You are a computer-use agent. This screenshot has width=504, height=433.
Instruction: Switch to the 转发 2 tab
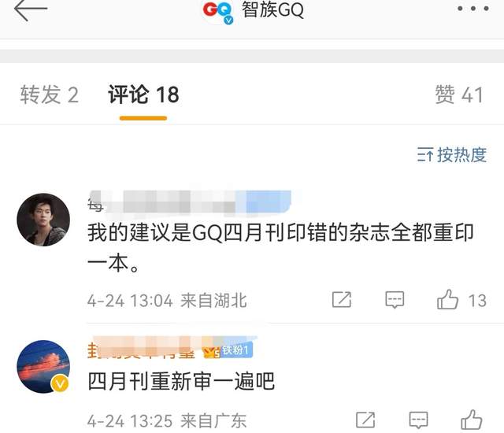click(x=49, y=94)
